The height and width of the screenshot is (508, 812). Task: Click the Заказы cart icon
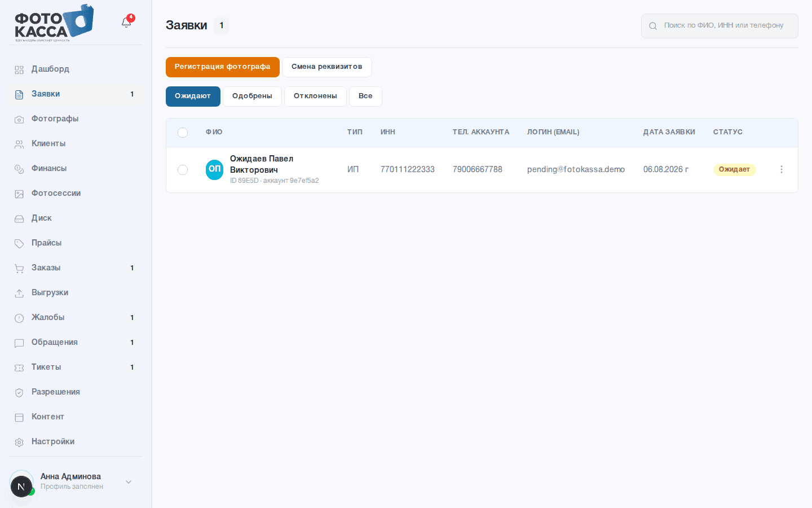[x=19, y=268]
